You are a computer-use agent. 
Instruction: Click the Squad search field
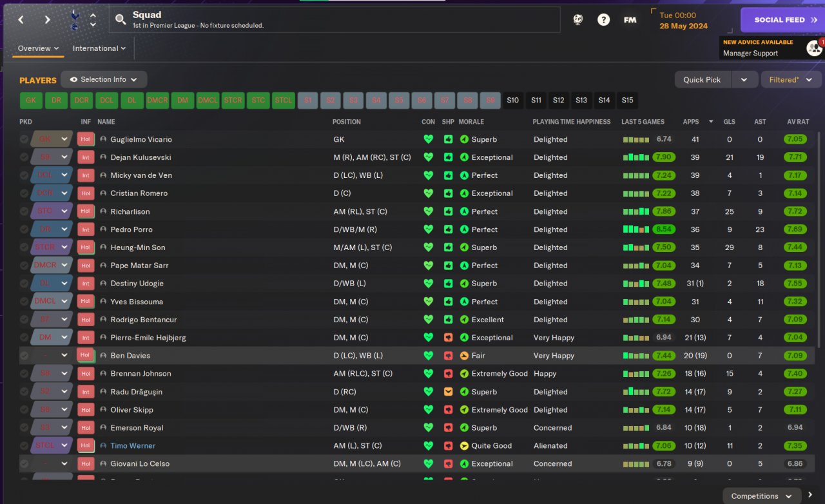[335, 20]
